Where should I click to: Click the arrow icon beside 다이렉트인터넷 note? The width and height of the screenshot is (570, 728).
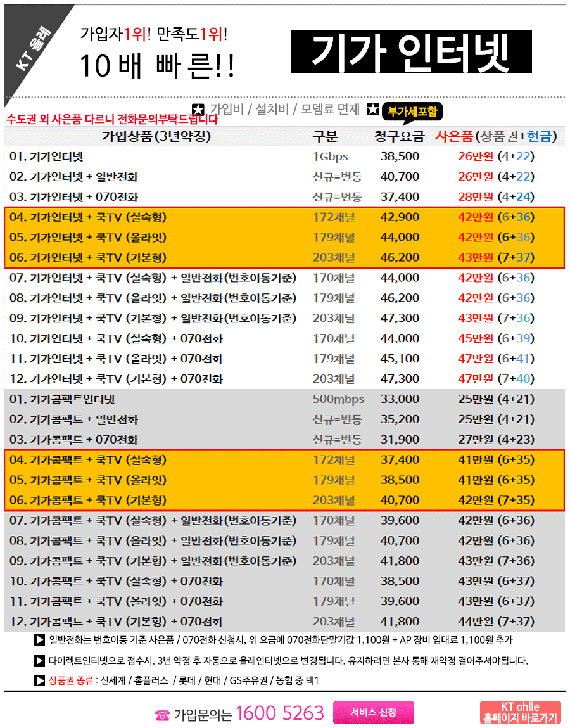coord(39,661)
